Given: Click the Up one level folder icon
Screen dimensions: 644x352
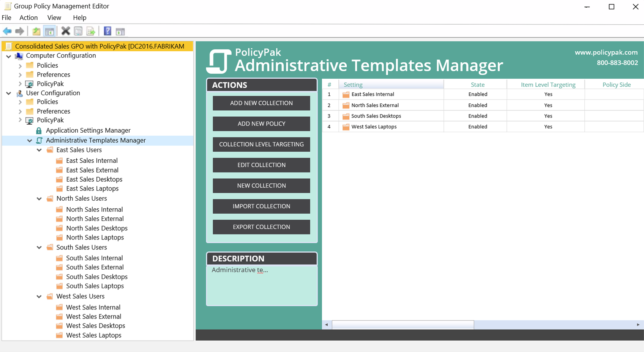Looking at the screenshot, I should tap(36, 31).
